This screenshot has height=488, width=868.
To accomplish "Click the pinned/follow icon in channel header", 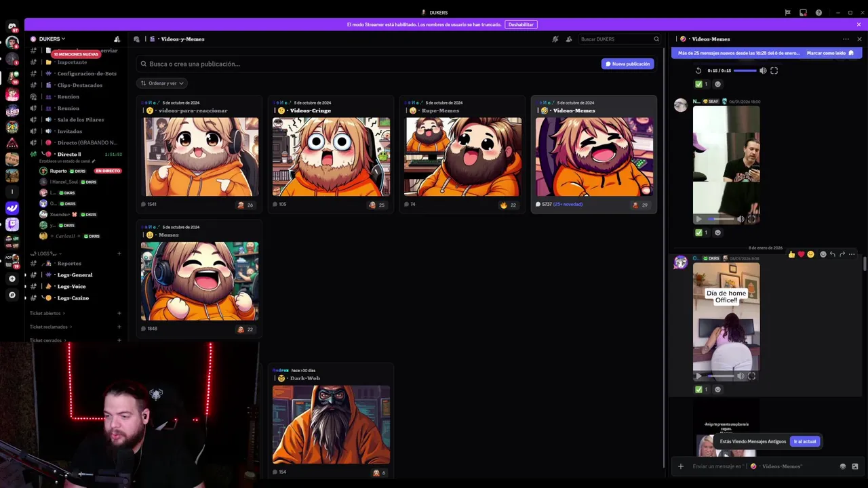I will pos(569,39).
